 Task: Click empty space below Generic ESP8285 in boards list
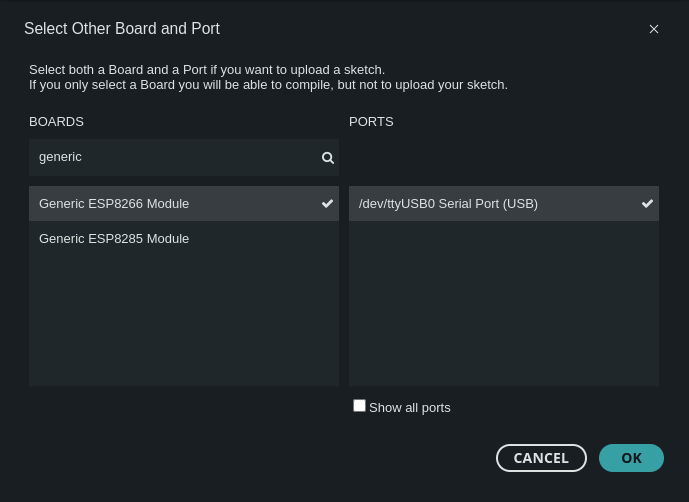[184, 321]
